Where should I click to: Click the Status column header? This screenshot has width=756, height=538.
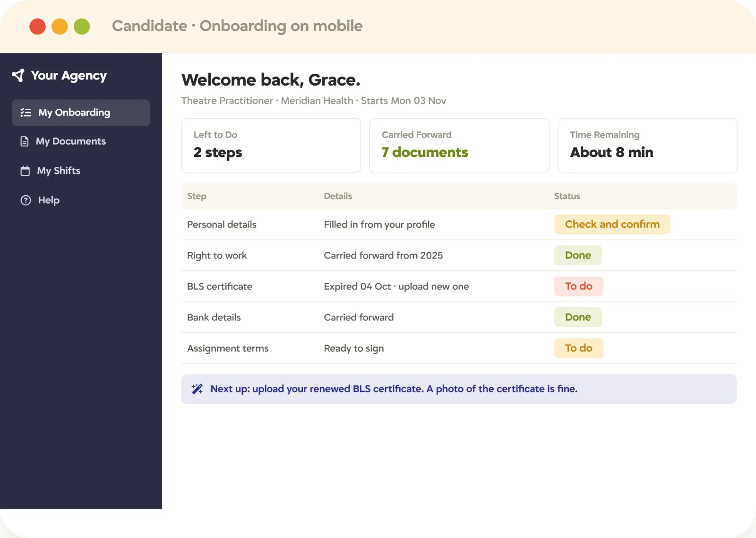pyautogui.click(x=567, y=196)
